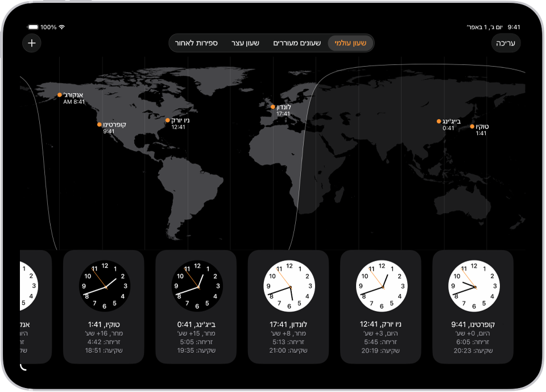Click the text היום, +3 שע'

[380, 333]
